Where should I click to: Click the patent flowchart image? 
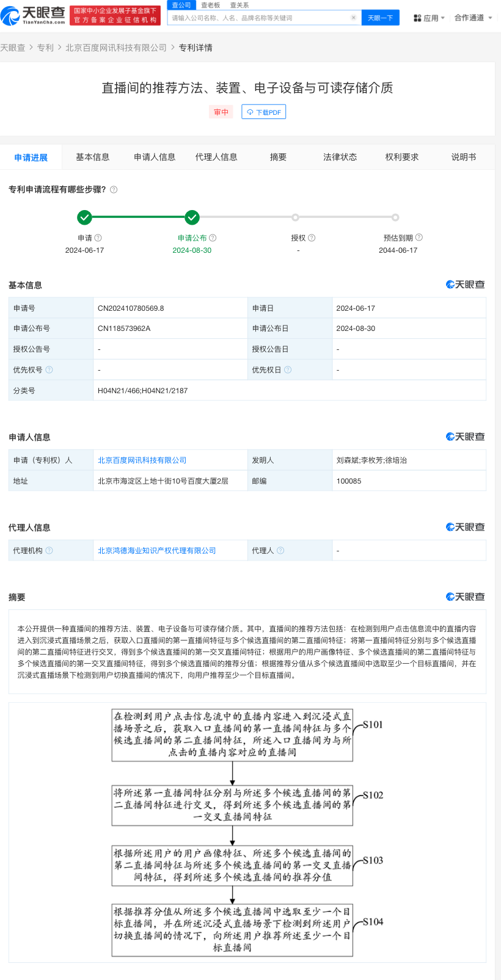click(x=247, y=832)
